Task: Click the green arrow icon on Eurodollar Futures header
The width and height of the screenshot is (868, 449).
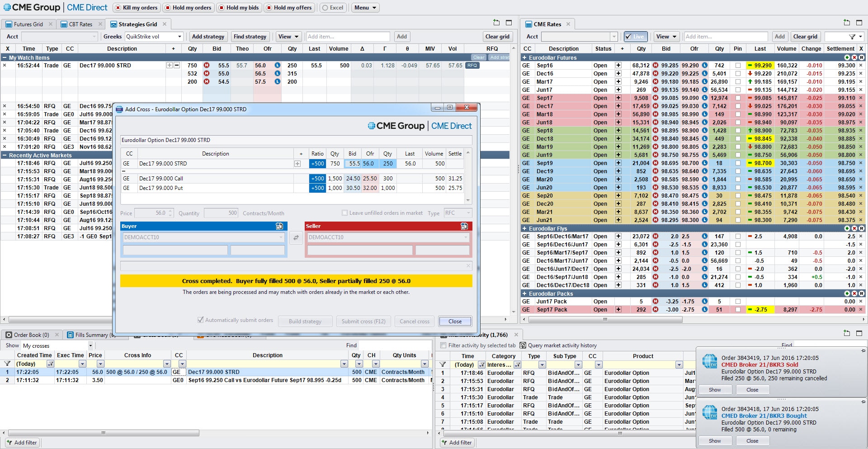Action: (847, 57)
